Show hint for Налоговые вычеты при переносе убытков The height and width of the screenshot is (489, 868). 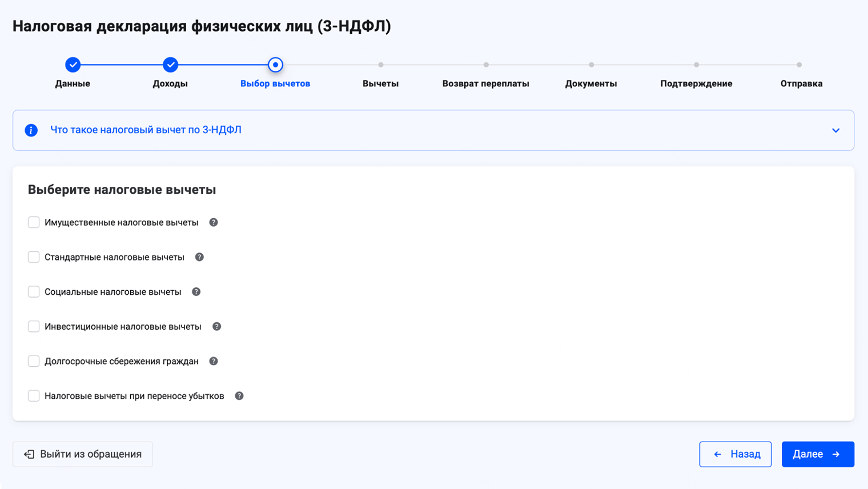(x=239, y=396)
